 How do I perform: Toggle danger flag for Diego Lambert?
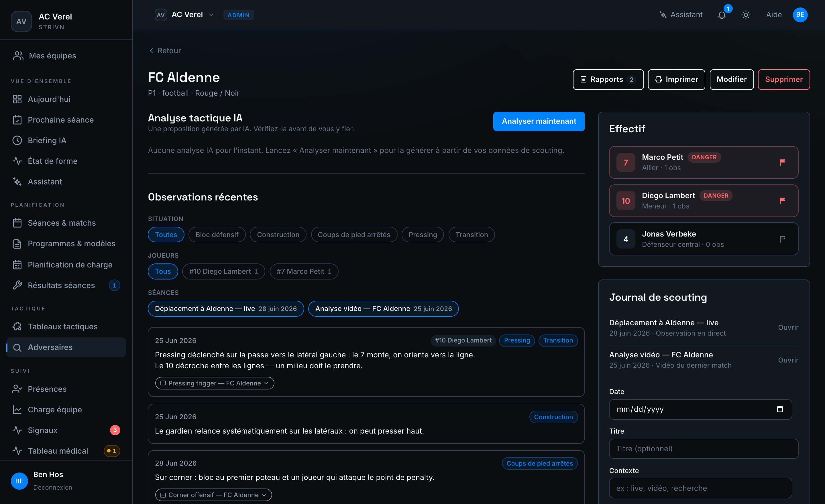(x=782, y=201)
